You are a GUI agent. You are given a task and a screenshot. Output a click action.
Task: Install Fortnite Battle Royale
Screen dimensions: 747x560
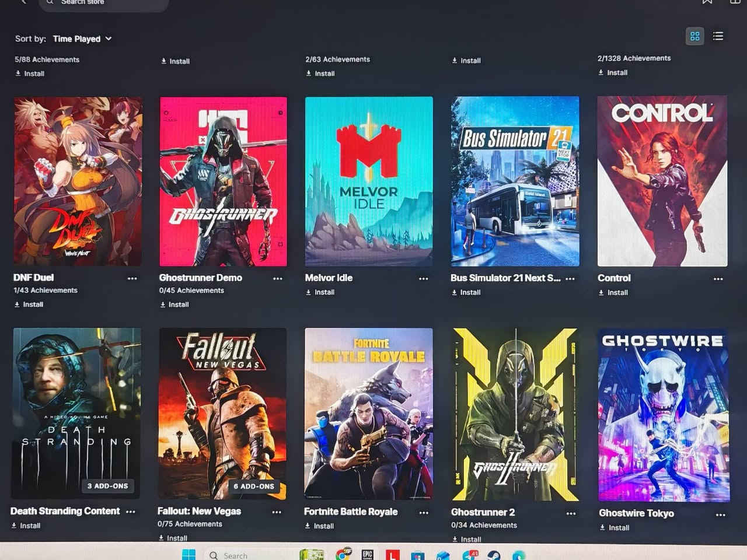coord(319,526)
